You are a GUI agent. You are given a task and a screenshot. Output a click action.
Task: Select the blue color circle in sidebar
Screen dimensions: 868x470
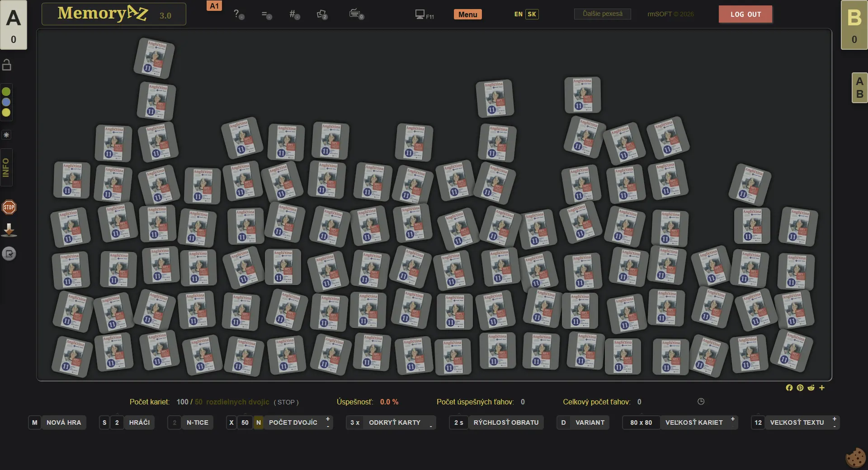[6, 102]
